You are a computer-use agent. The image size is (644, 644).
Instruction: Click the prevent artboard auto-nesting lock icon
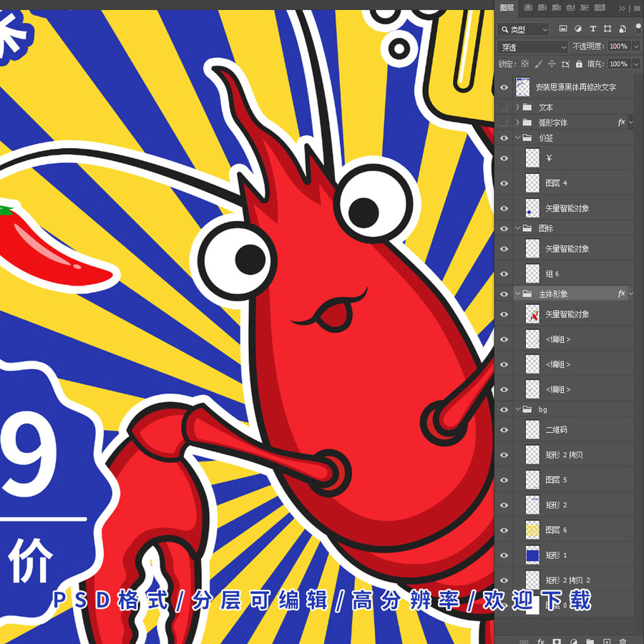coord(565,64)
